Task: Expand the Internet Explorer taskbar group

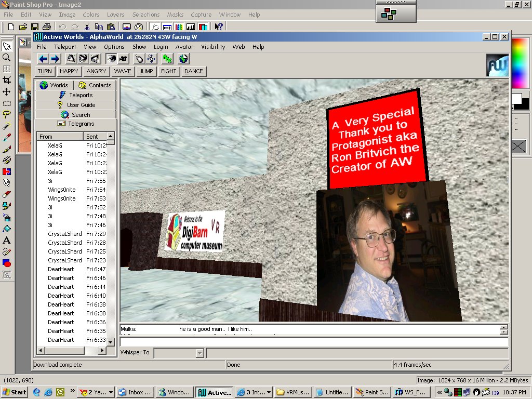Action: [x=254, y=392]
